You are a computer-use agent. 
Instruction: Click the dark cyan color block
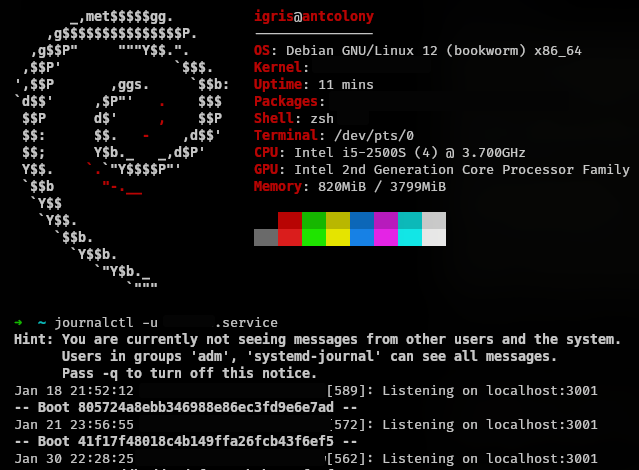[x=410, y=220]
